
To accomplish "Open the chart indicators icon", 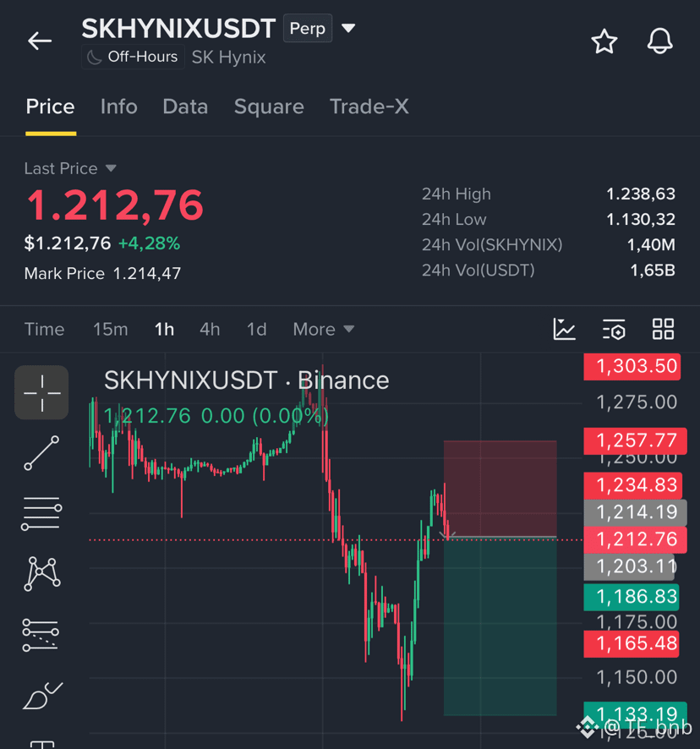I will click(564, 329).
